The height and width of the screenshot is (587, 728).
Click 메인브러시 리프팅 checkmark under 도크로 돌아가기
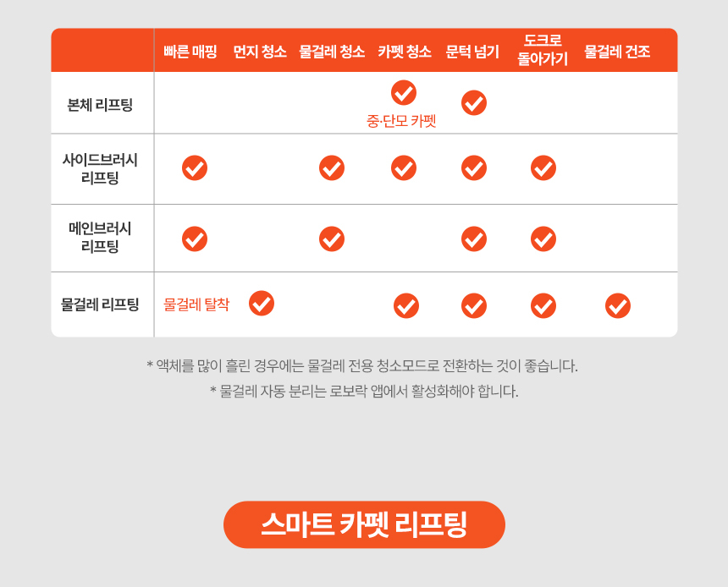(x=543, y=239)
